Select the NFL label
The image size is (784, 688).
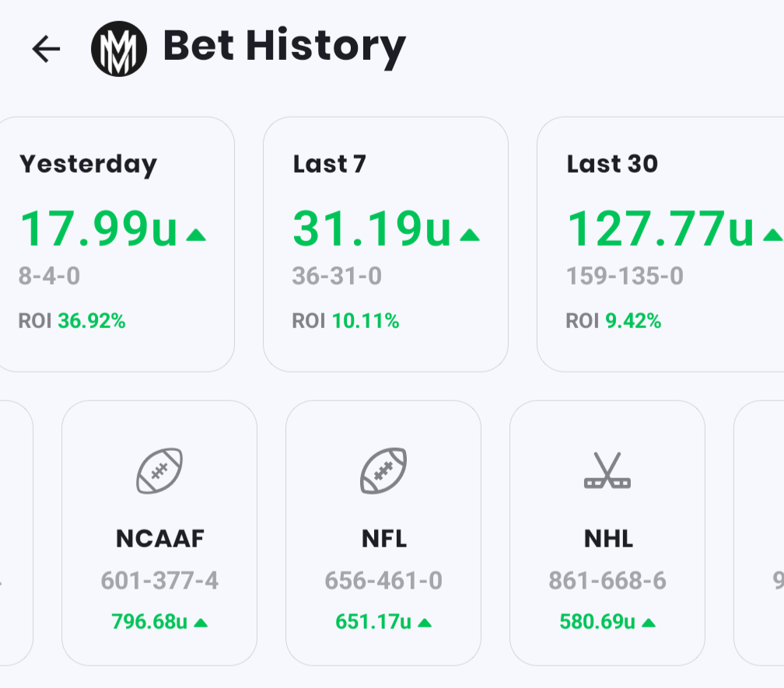click(383, 538)
